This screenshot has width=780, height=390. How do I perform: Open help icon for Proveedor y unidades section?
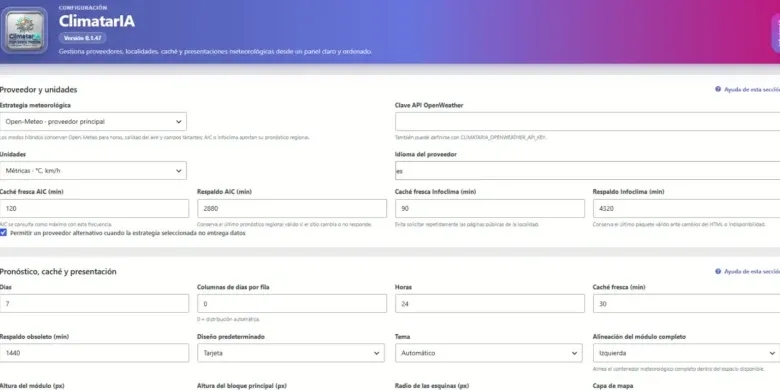click(718, 90)
